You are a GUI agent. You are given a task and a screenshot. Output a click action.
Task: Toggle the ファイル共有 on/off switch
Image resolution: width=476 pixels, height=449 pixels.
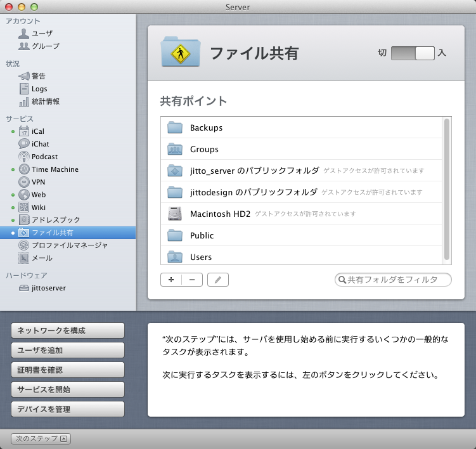pos(413,53)
